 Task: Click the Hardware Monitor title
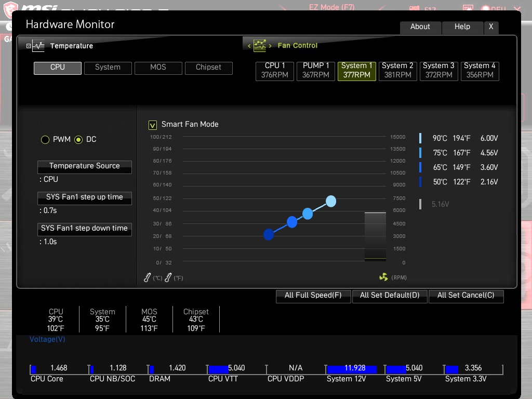tap(70, 24)
